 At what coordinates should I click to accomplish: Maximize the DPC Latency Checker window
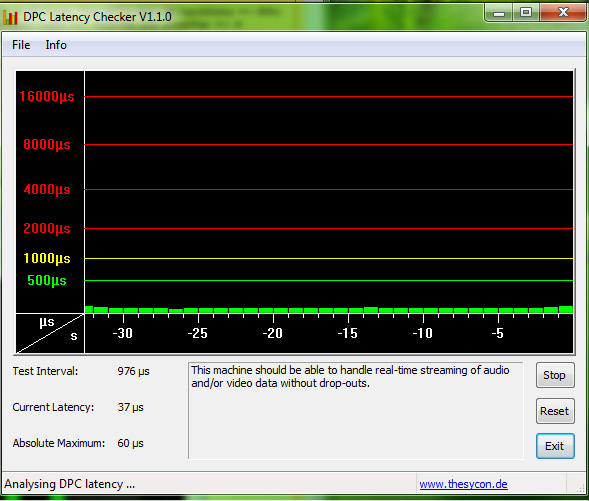[526, 13]
